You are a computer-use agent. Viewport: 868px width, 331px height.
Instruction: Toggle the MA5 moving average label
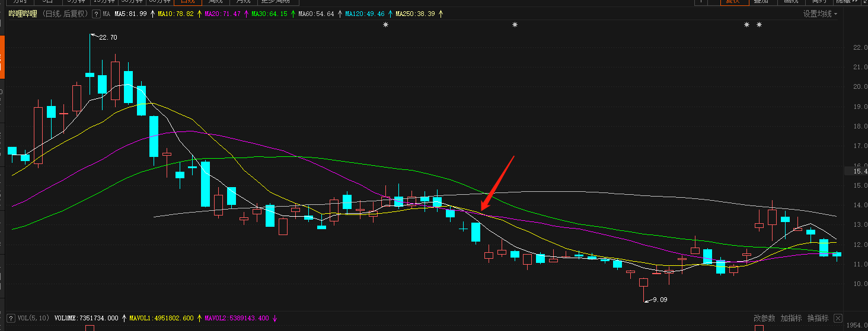pyautogui.click(x=130, y=14)
